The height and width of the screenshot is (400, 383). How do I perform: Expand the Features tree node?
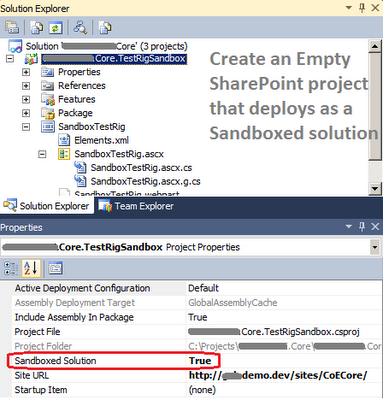point(26,100)
